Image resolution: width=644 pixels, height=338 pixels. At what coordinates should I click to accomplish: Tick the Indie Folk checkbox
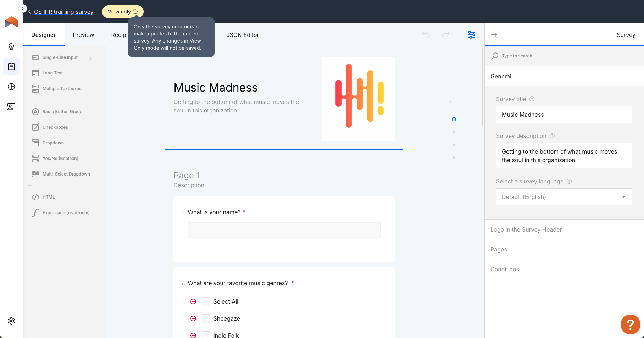tap(206, 335)
